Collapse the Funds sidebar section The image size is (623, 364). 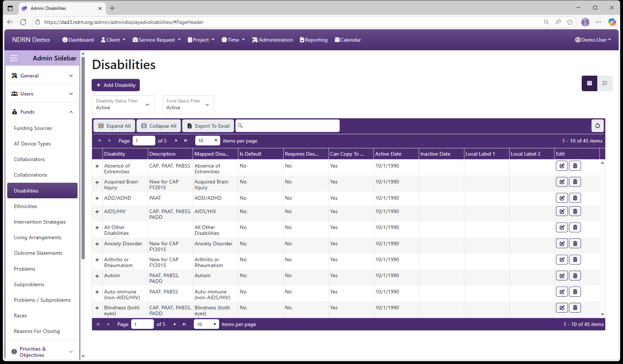coord(42,112)
